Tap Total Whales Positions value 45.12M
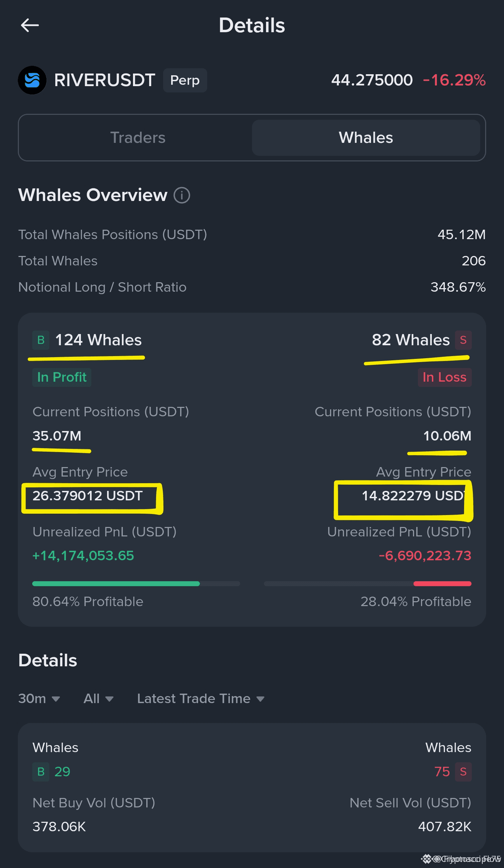The width and height of the screenshot is (504, 868). (x=462, y=235)
